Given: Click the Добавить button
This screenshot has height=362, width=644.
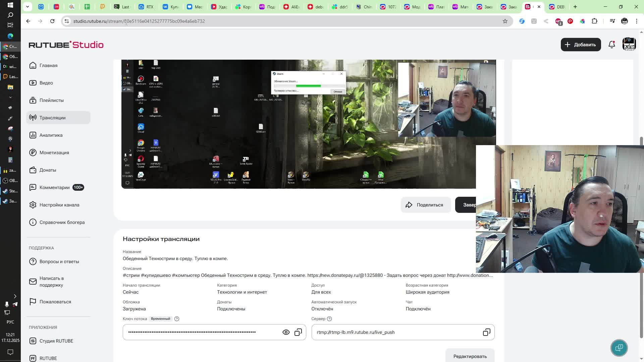Looking at the screenshot, I should coord(580,45).
